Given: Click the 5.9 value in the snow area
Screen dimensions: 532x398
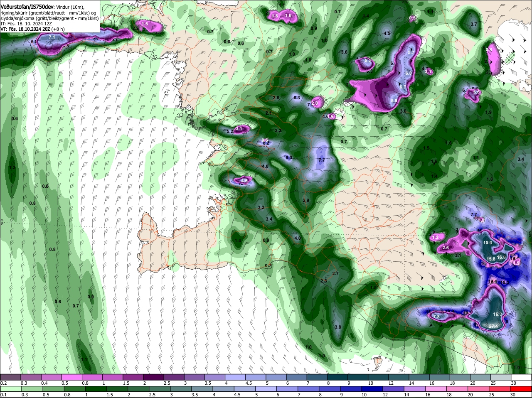Looking at the screenshot, I should tap(394, 101).
